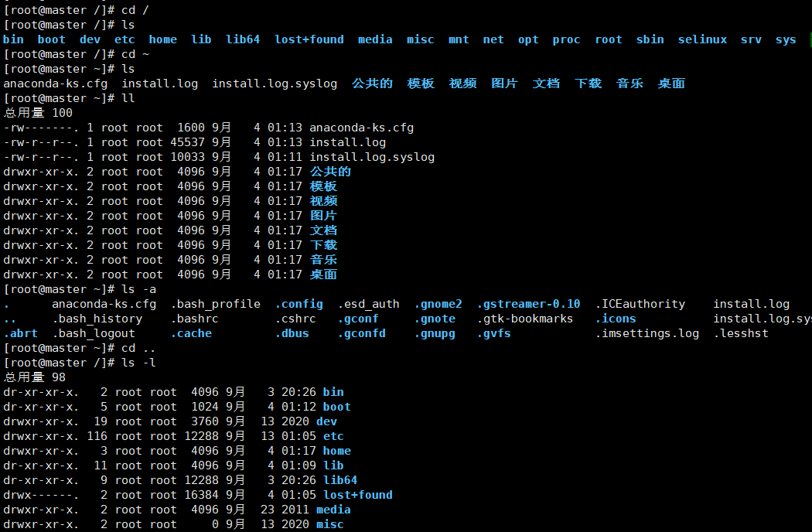Select size value 1024 in boot row
Image resolution: width=812 pixels, height=532 pixels.
tap(205, 407)
